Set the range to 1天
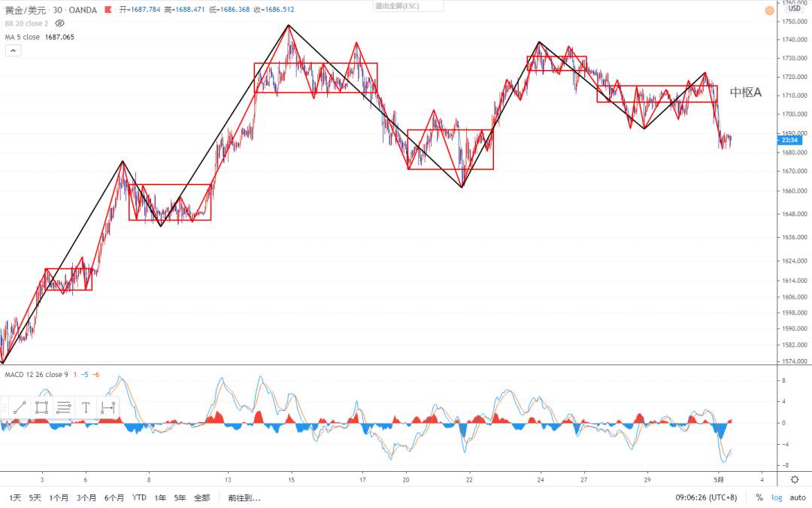812x508 pixels. coord(15,497)
